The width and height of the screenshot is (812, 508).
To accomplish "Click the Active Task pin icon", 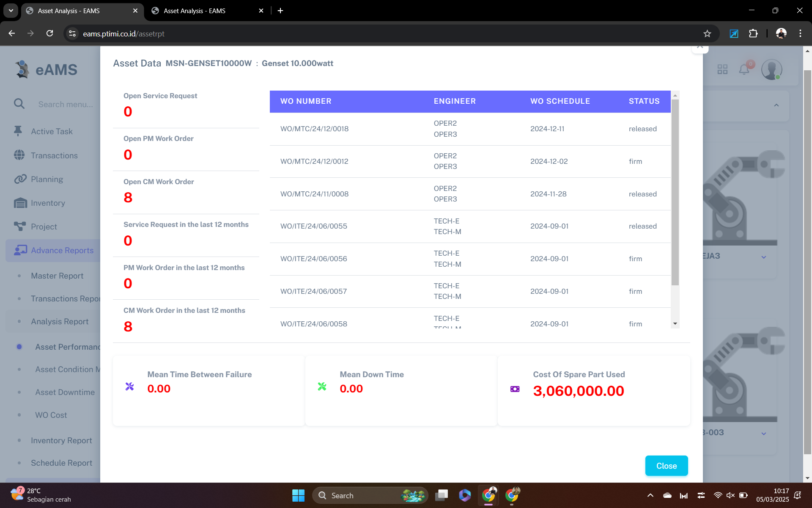I will click(18, 131).
